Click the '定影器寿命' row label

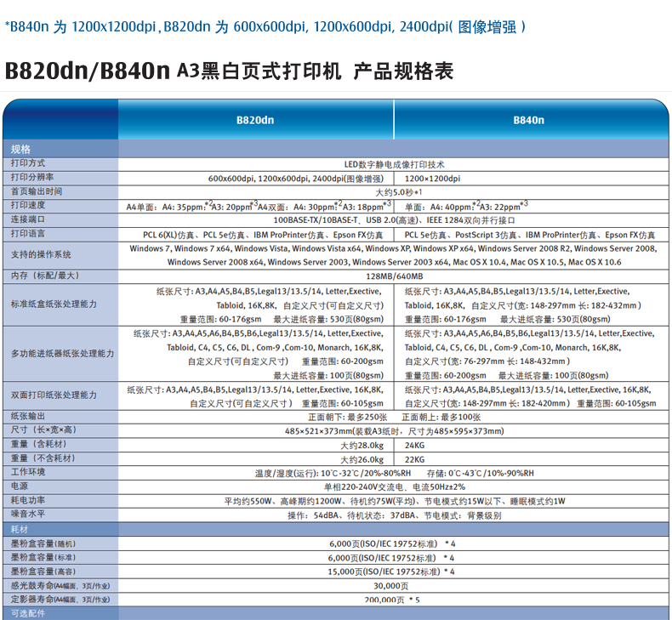pyautogui.click(x=60, y=600)
